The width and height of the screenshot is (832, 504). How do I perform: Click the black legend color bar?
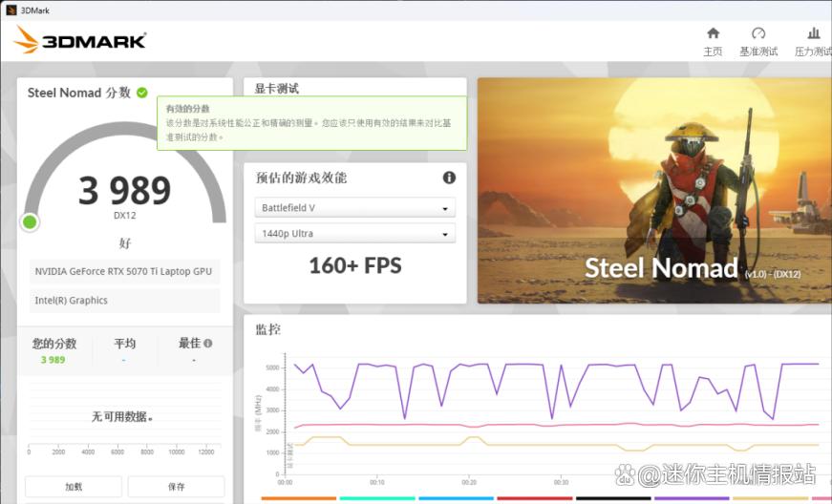[x=613, y=498]
